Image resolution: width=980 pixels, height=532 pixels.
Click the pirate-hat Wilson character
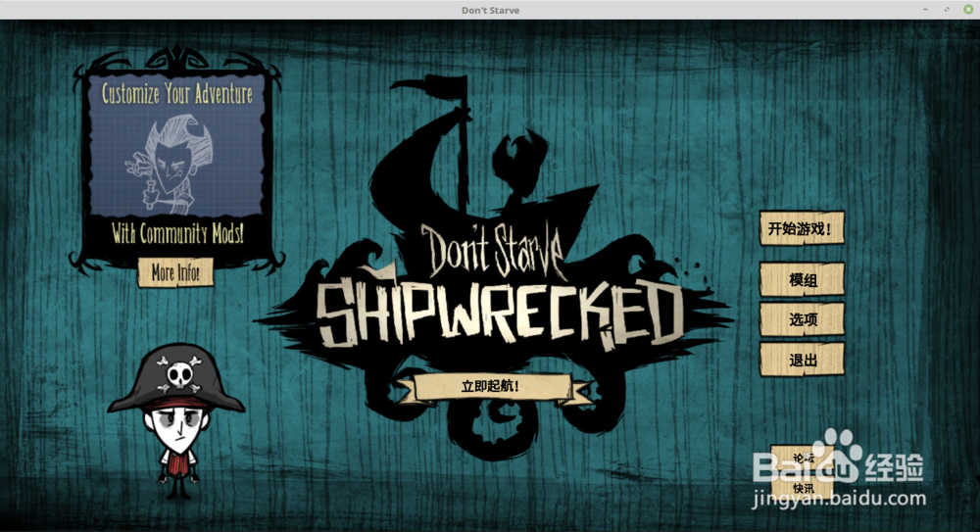[x=176, y=422]
